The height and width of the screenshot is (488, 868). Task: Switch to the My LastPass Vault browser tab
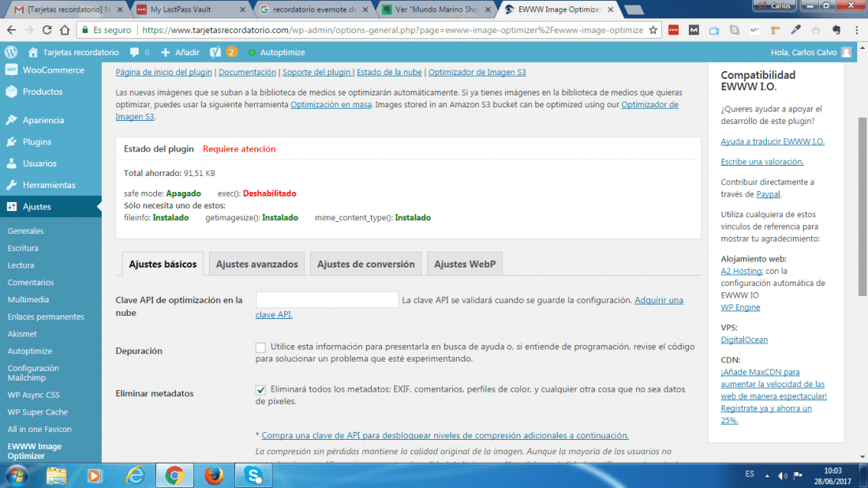[x=190, y=9]
